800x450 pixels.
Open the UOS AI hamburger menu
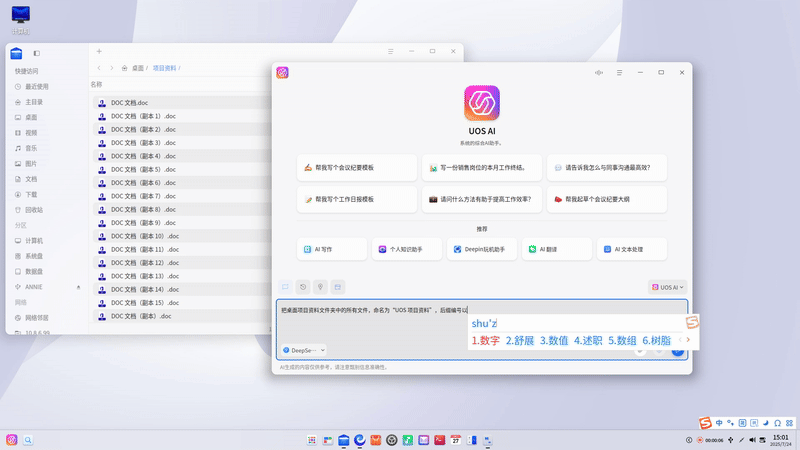pyautogui.click(x=619, y=73)
